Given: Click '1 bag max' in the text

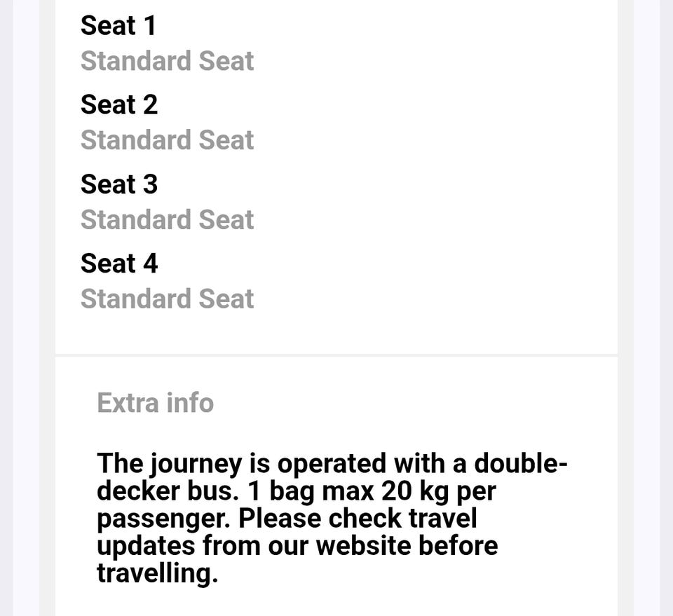Looking at the screenshot, I should [311, 491].
